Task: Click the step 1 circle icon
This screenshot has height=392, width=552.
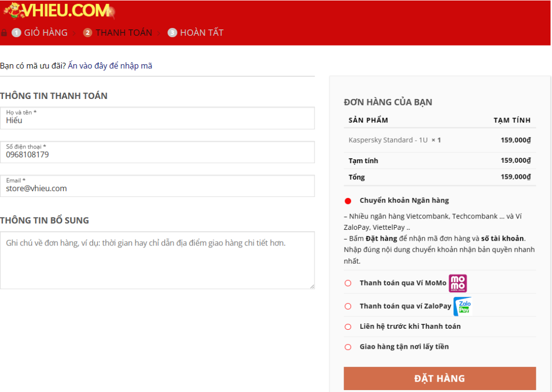Action: pyautogui.click(x=16, y=33)
